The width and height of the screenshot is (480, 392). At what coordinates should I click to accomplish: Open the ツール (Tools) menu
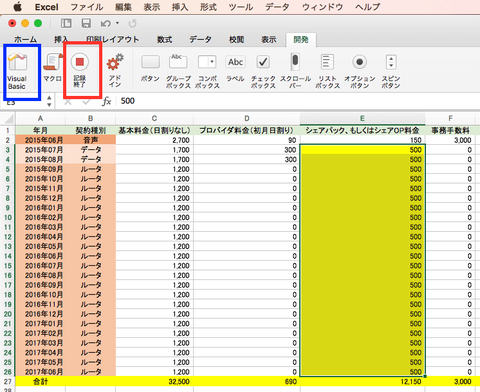tap(241, 7)
